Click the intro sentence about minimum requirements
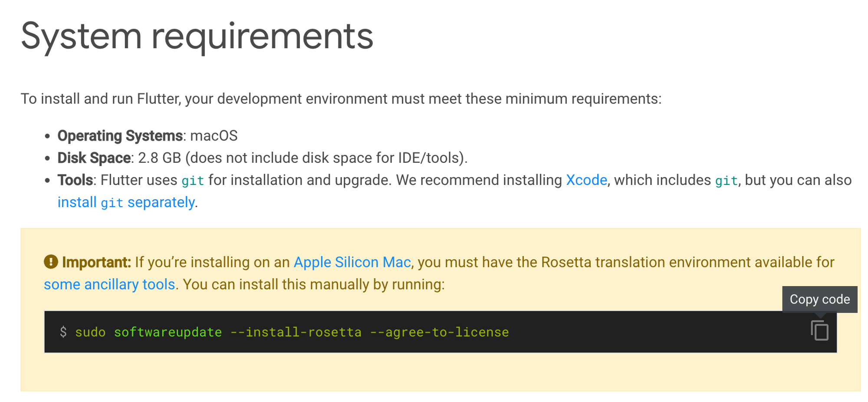Viewport: 868px width, 402px height. coord(341,99)
